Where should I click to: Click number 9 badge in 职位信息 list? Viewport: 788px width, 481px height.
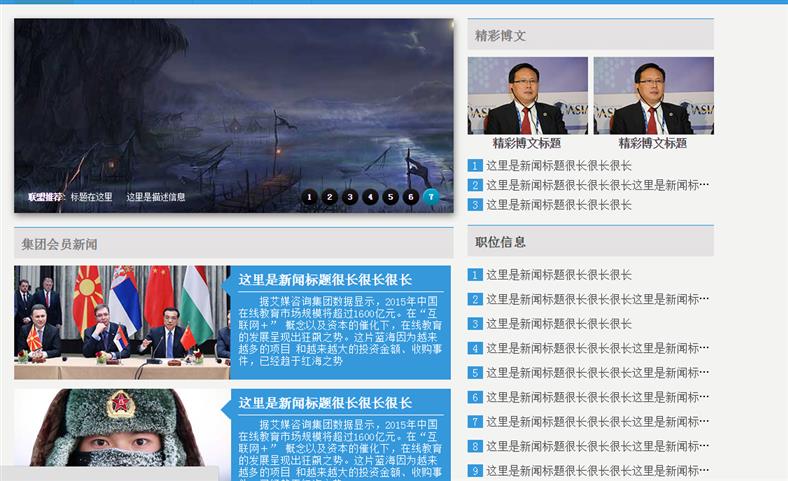pyautogui.click(x=475, y=470)
